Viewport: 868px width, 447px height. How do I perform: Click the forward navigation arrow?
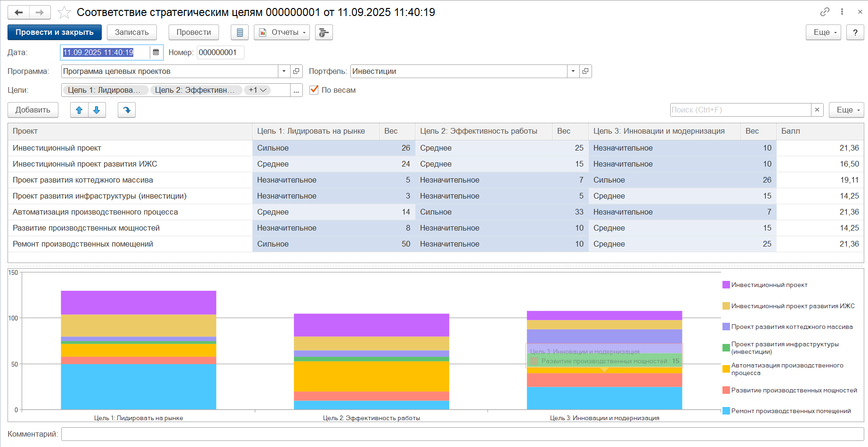pos(40,12)
